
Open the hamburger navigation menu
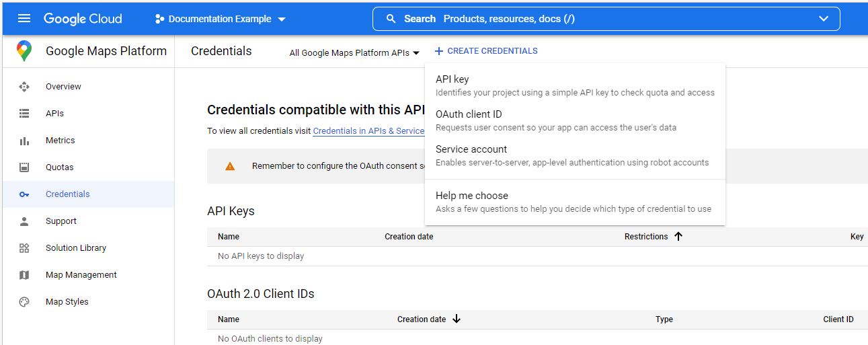tap(24, 18)
